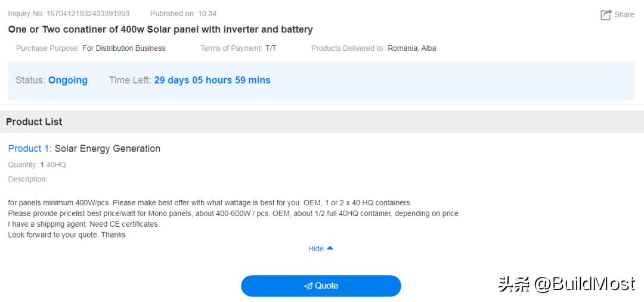The width and height of the screenshot is (644, 302).
Task: Click the Time Left countdown value
Action: coord(212,80)
